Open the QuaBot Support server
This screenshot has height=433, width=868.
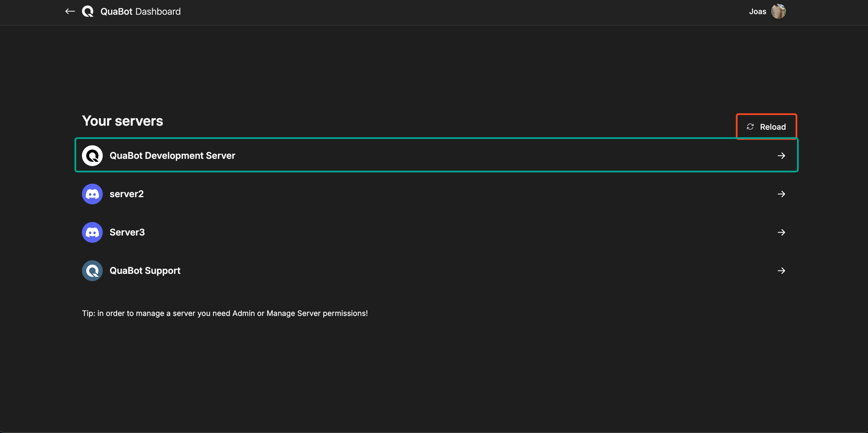[436, 271]
